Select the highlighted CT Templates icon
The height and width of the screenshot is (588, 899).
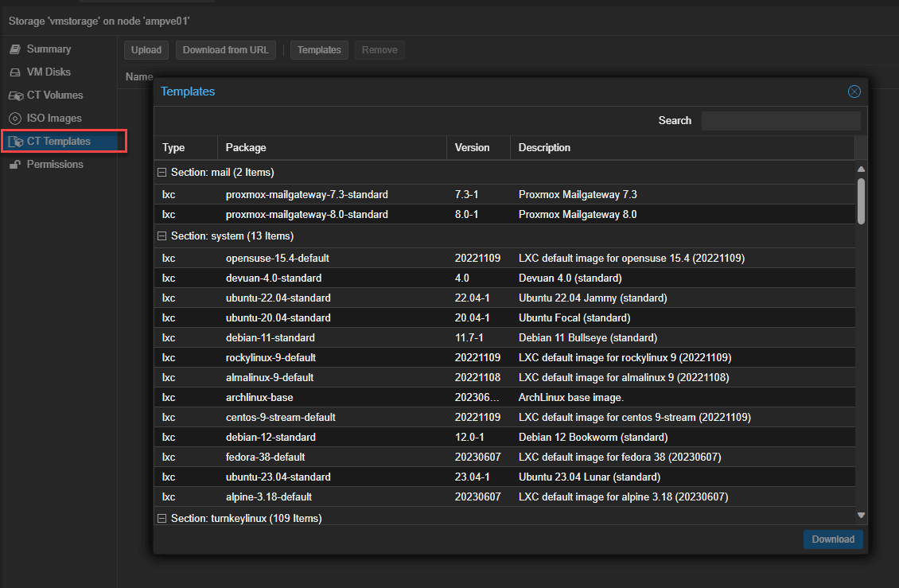click(17, 141)
